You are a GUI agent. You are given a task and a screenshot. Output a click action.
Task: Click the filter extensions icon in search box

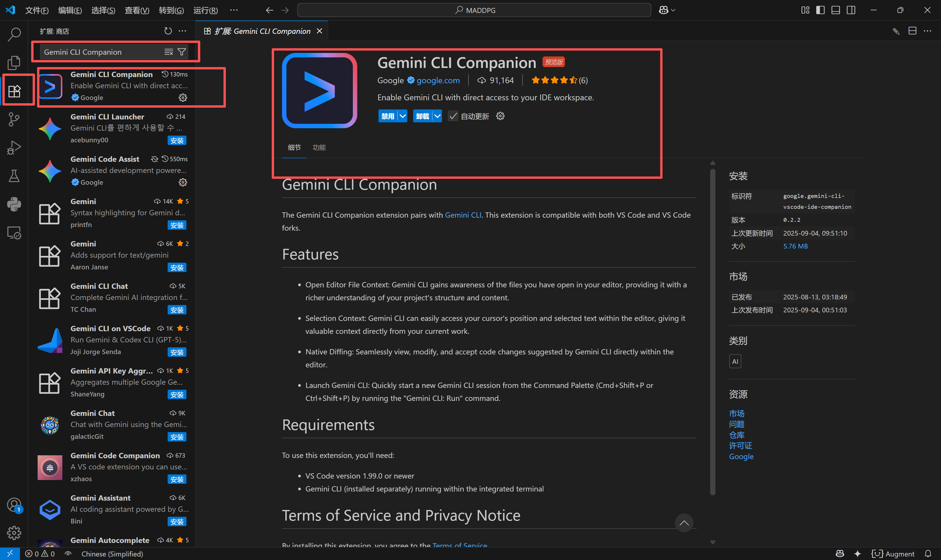coord(182,52)
